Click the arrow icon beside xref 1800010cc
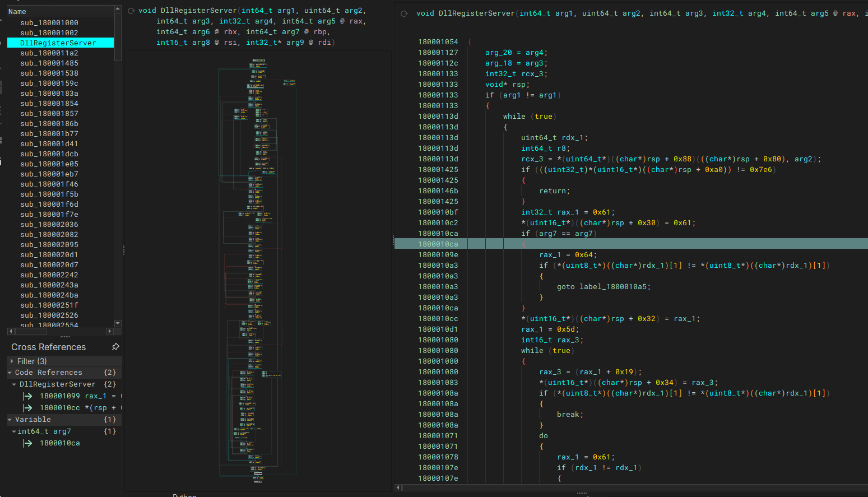The height and width of the screenshot is (497, 868). [27, 407]
